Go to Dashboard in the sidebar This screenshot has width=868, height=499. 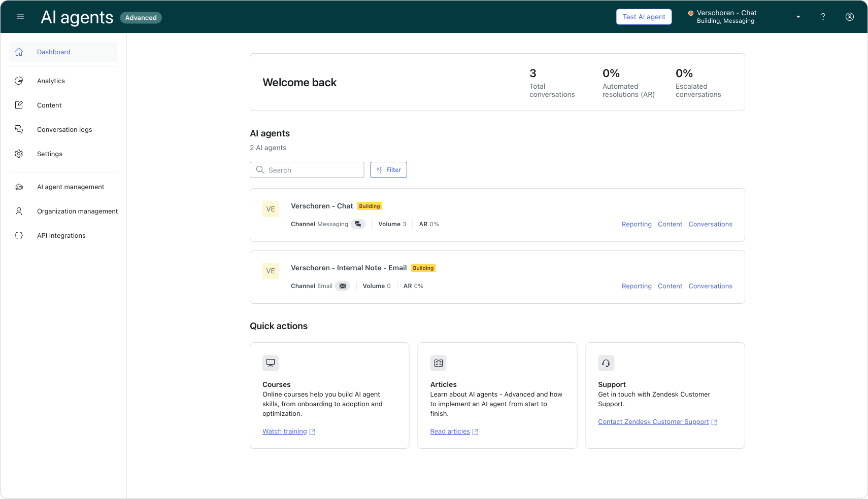[54, 52]
